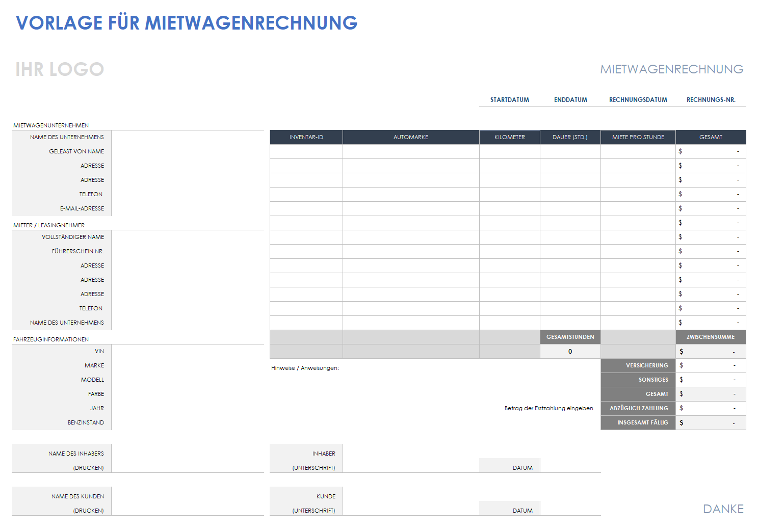758x532 pixels.
Task: Select the STARTDATUM header cell
Action: [x=510, y=100]
